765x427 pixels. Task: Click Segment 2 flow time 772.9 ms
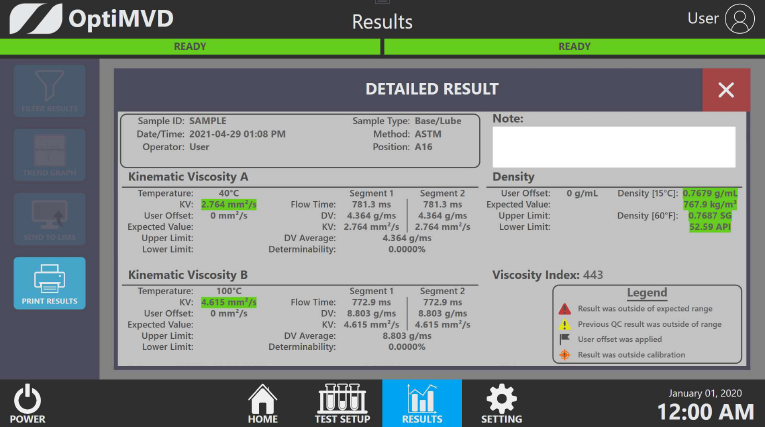pyautogui.click(x=443, y=302)
